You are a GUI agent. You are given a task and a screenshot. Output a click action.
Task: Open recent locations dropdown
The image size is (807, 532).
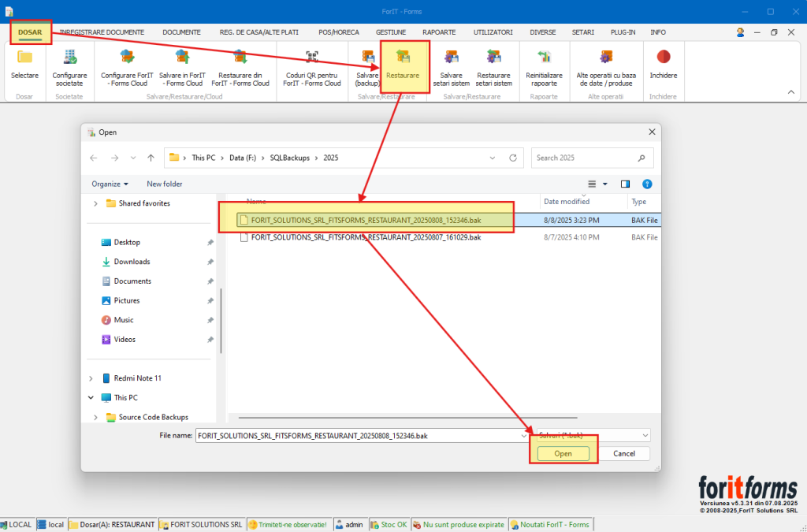[x=133, y=158]
